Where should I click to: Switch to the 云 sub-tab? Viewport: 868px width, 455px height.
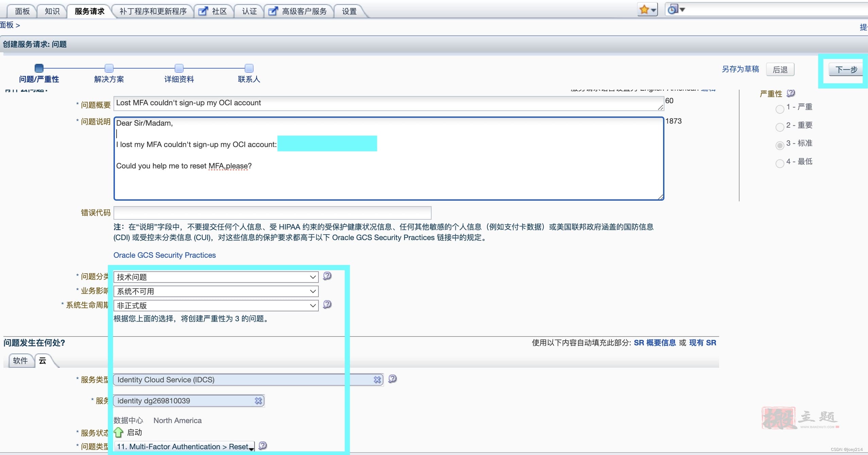[x=42, y=361]
